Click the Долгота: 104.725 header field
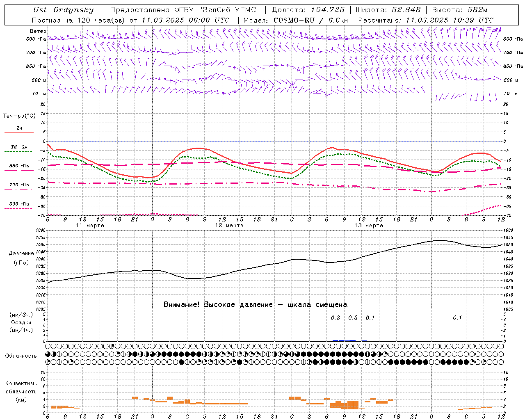 308,10
